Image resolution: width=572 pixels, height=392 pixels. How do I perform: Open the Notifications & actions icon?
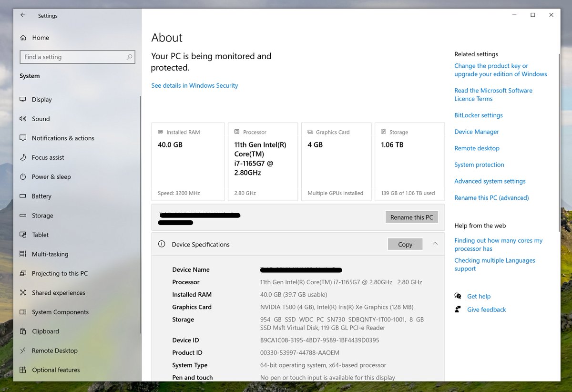(23, 138)
